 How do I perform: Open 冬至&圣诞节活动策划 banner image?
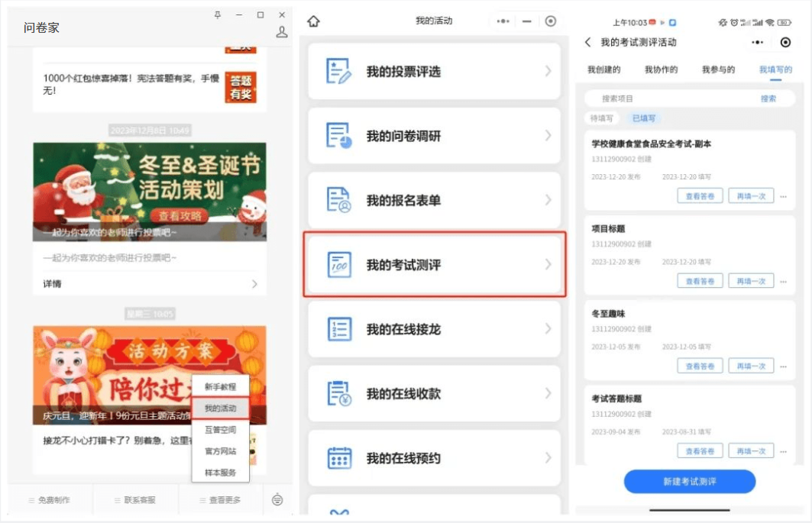coord(150,192)
